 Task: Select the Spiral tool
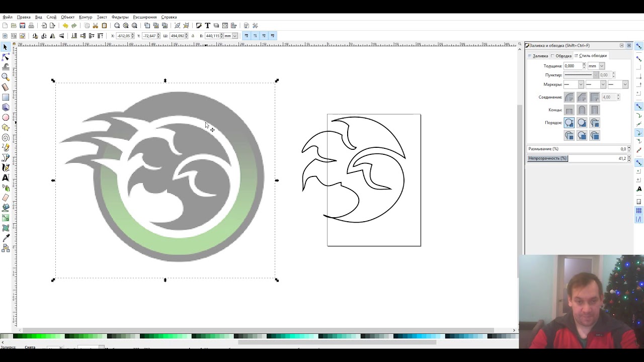(6, 137)
